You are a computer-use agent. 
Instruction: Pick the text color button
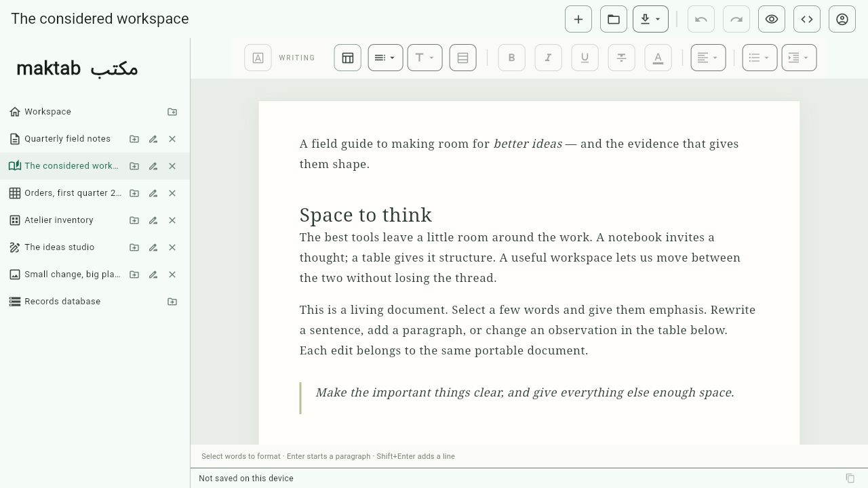pyautogui.click(x=658, y=58)
